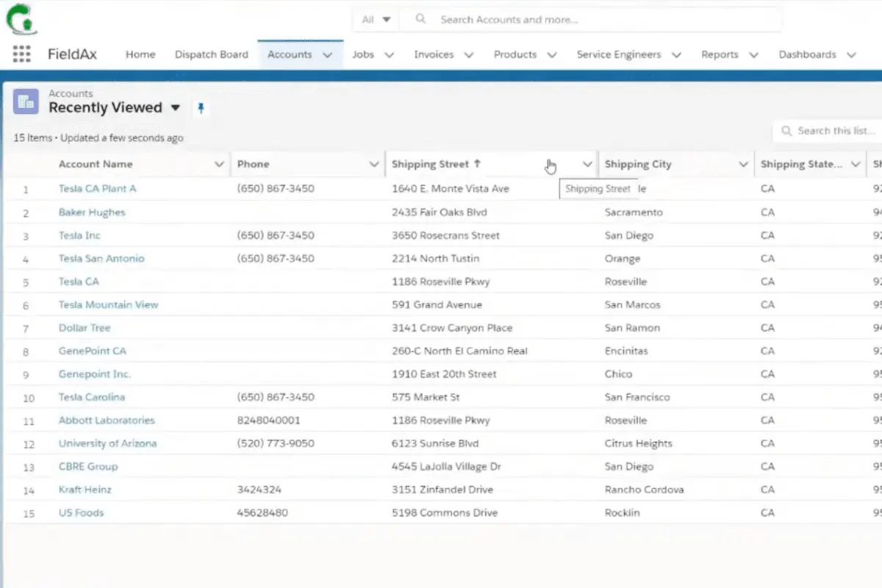Open the Dashboards tab
The image size is (882, 588).
click(807, 54)
